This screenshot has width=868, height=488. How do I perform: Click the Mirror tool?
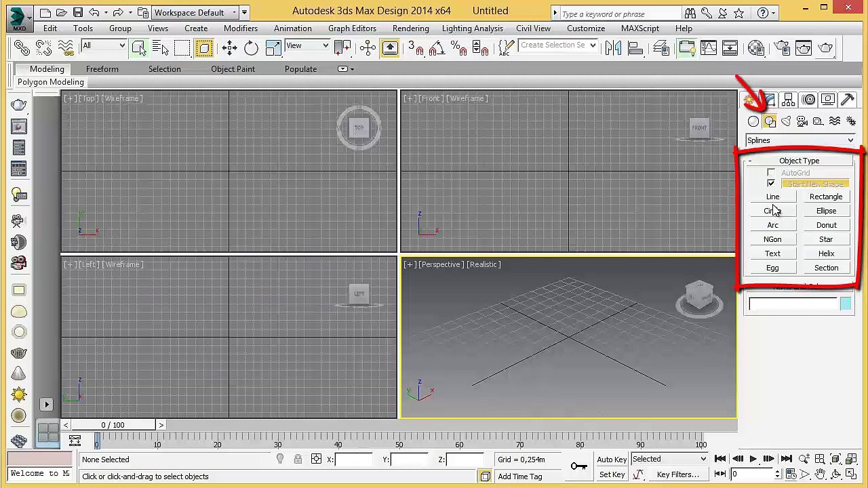coord(613,47)
